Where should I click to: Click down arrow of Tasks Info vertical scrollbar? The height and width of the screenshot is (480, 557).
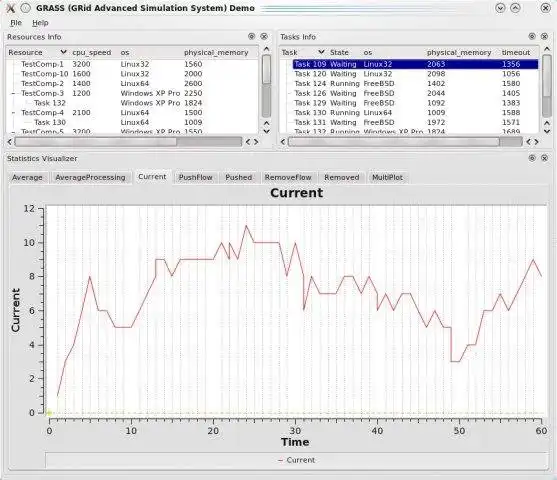click(547, 131)
